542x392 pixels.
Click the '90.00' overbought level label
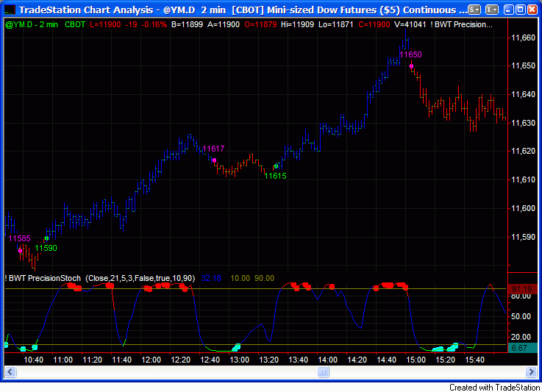(x=265, y=278)
